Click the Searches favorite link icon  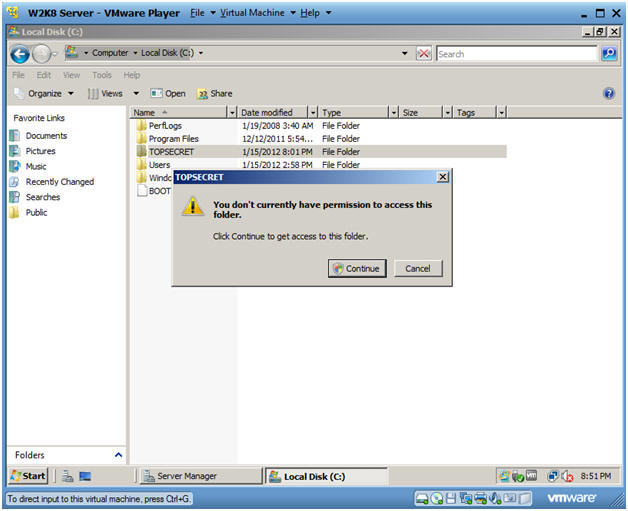(15, 197)
